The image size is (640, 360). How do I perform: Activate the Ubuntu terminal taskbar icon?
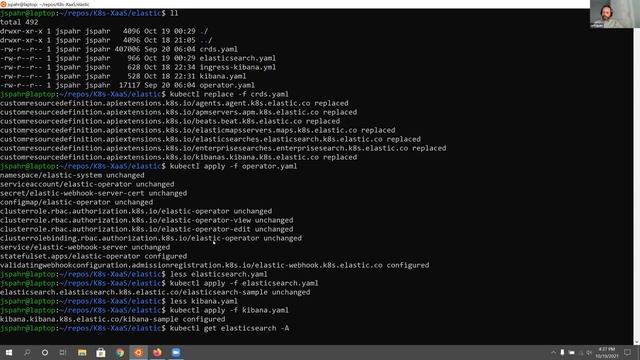click(138, 353)
